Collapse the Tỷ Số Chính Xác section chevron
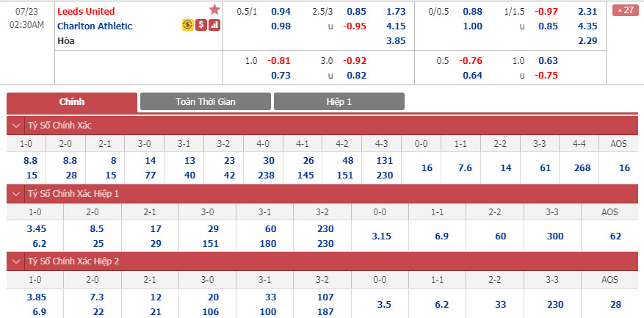 tap(16, 126)
